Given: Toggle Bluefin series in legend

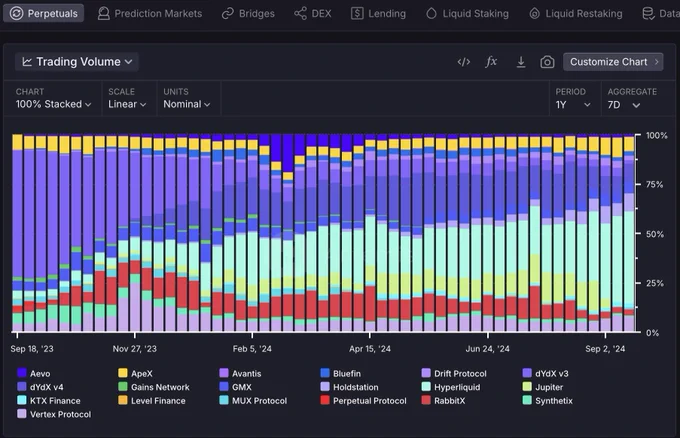Looking at the screenshot, I should pyautogui.click(x=340, y=373).
